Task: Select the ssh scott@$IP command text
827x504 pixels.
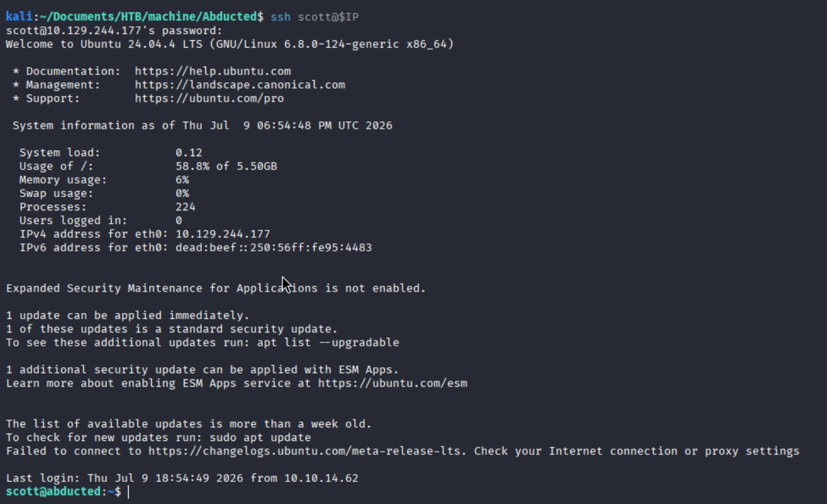Action: pos(315,16)
